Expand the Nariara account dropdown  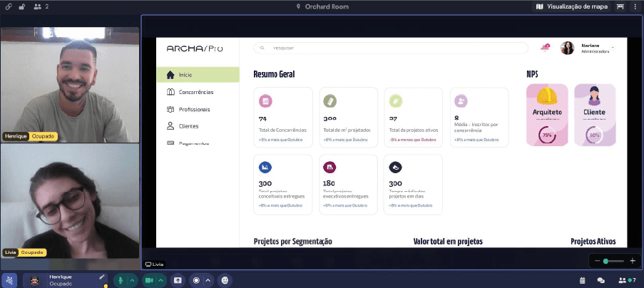(613, 48)
